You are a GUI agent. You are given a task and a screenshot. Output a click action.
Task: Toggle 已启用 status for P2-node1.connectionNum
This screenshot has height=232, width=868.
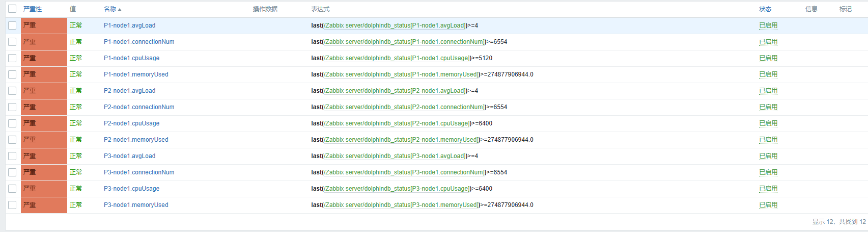pos(768,107)
